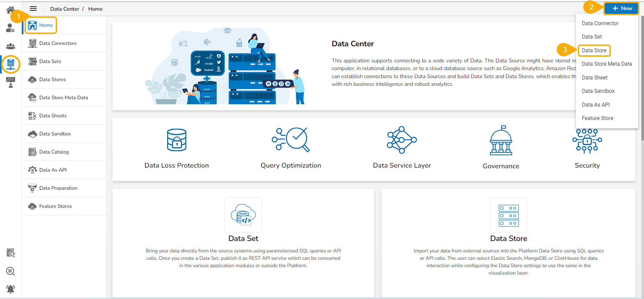Choose Data Connector from the New menu
644x299 pixels.
[600, 23]
